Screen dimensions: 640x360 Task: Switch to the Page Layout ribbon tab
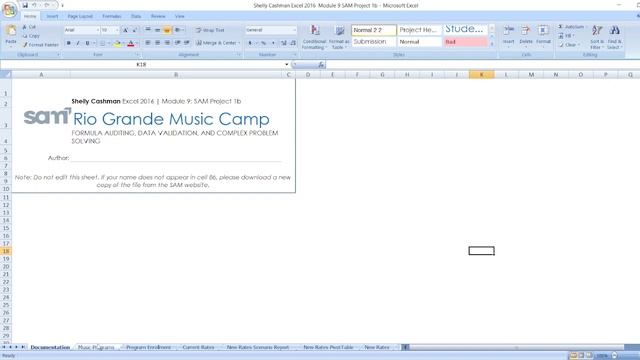tap(80, 16)
